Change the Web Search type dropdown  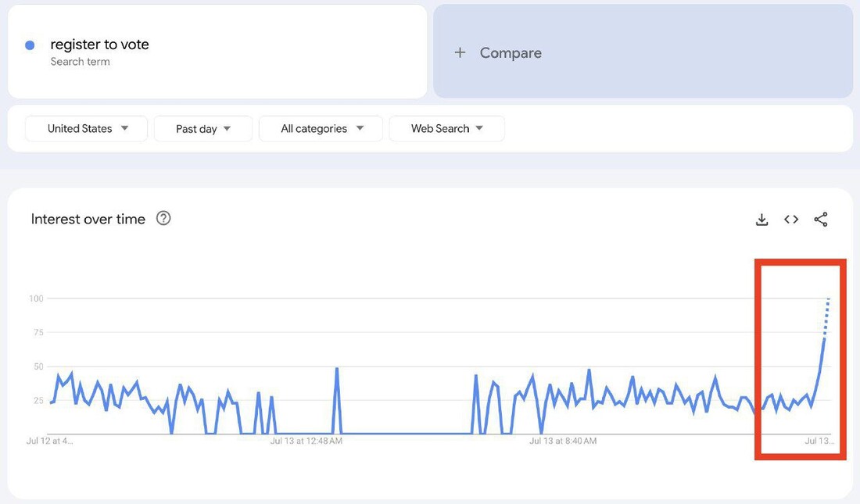(x=446, y=129)
